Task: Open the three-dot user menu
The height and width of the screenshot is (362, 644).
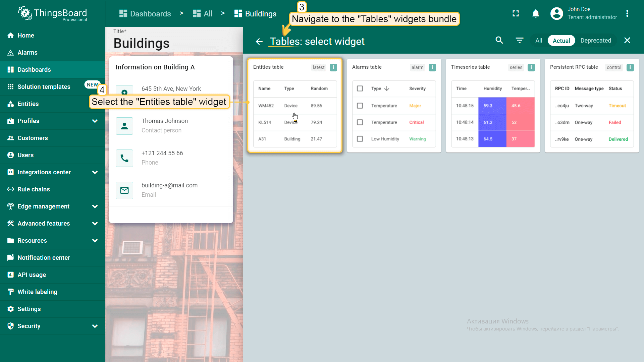Action: [x=627, y=14]
